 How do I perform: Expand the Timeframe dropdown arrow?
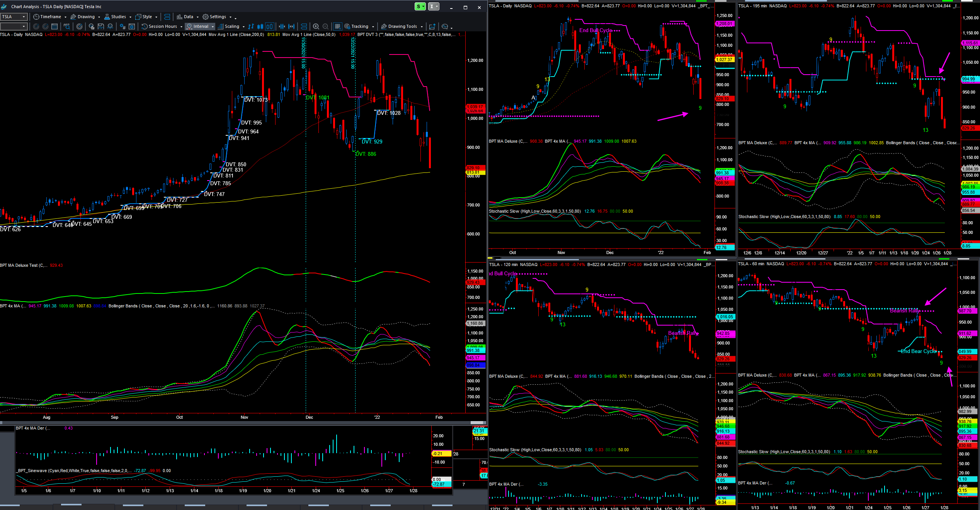(65, 17)
